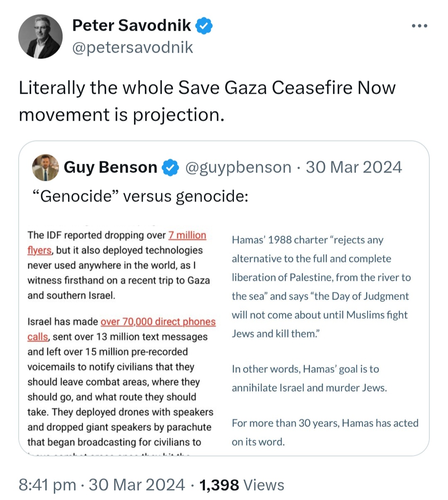Screen dimensions: 448x500
Task: Open Peter Savodnik's profile picture
Action: point(41,37)
